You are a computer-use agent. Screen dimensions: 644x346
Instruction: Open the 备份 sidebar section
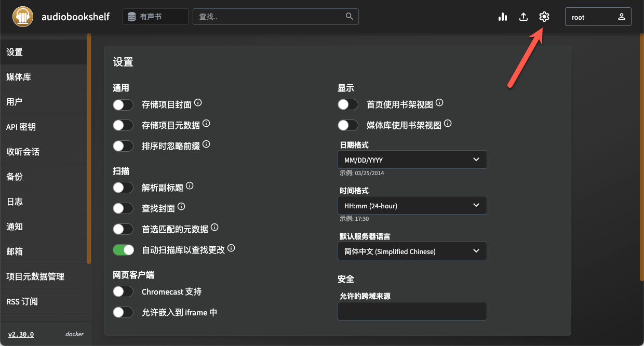15,177
